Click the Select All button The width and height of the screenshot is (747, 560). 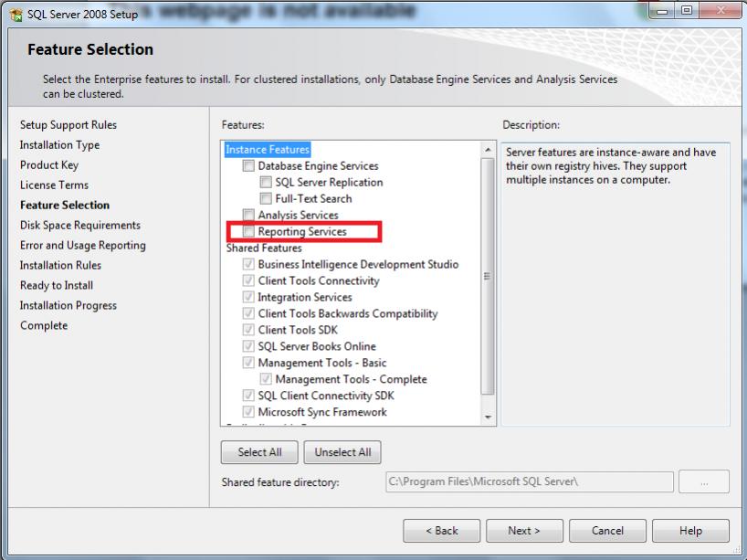point(259,452)
